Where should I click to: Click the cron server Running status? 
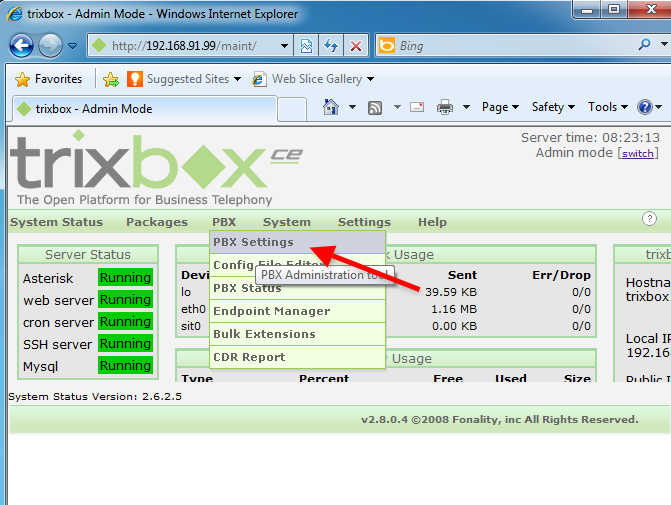(x=125, y=321)
